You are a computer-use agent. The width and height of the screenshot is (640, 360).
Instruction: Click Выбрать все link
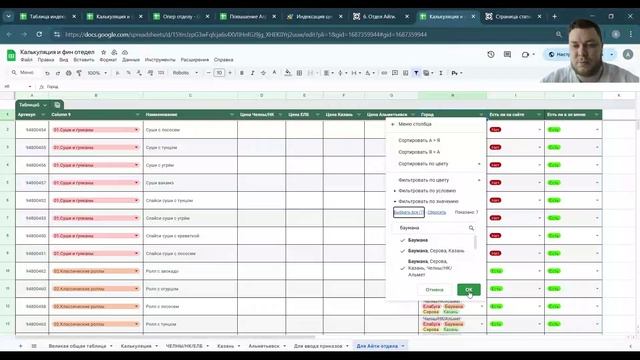(409, 212)
